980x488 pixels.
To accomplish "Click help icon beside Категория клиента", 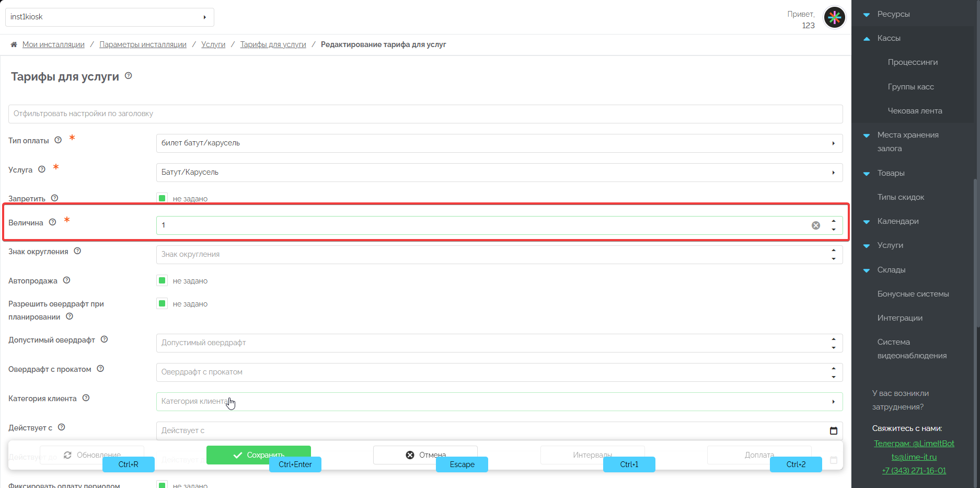I will point(86,398).
